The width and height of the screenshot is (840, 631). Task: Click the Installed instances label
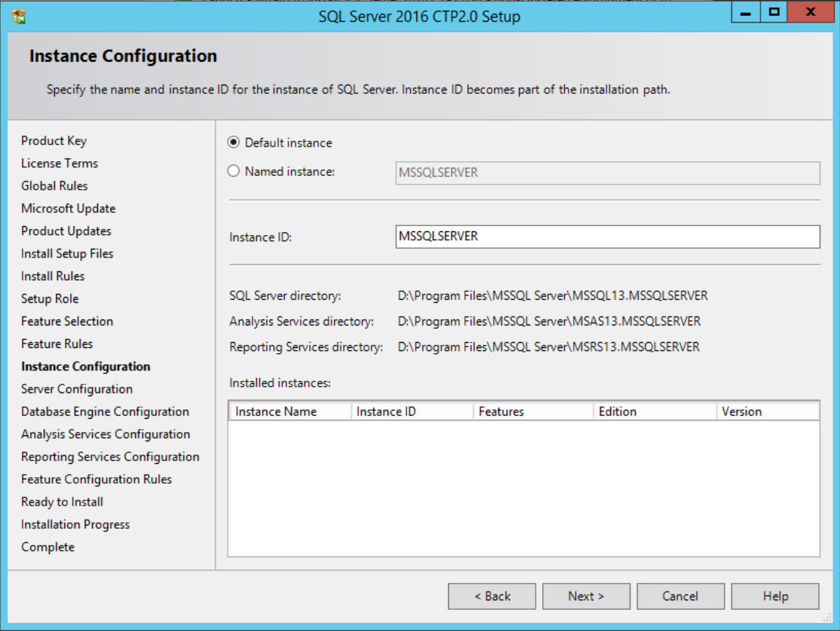[280, 383]
